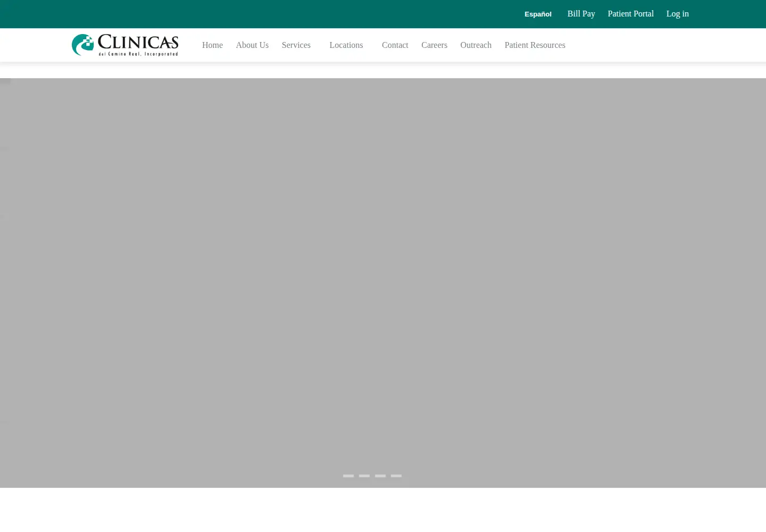Expand the Locations menu
766x532 pixels.
pos(346,45)
